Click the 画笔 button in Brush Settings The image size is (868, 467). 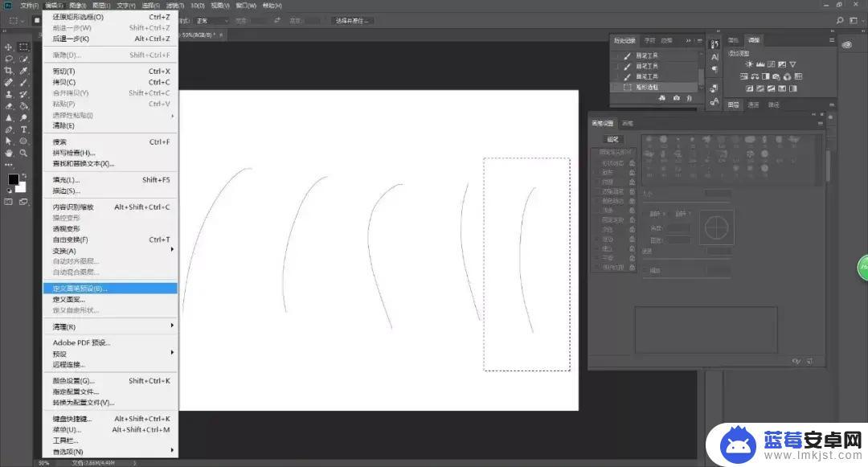(612, 139)
